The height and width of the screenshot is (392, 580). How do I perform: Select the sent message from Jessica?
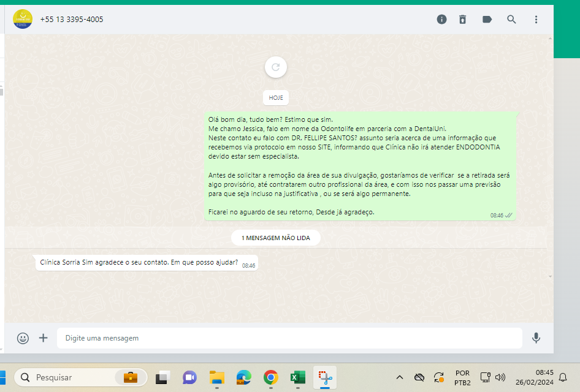coord(360,166)
